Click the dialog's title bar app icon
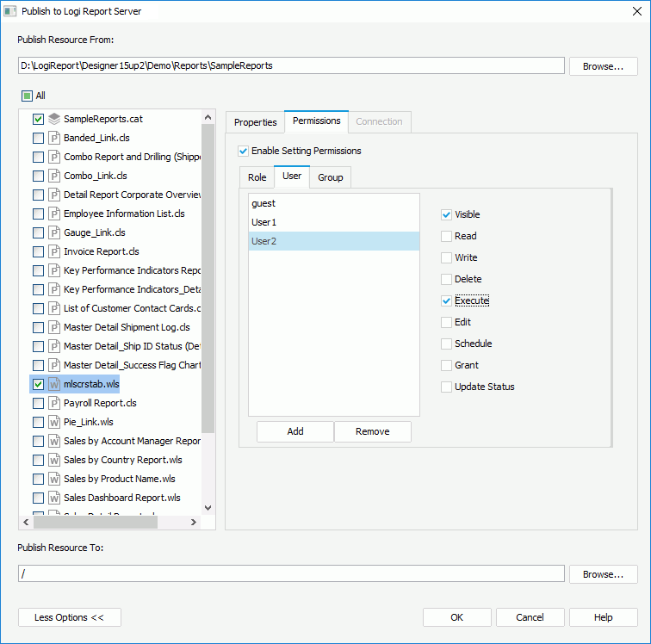 pos(10,11)
